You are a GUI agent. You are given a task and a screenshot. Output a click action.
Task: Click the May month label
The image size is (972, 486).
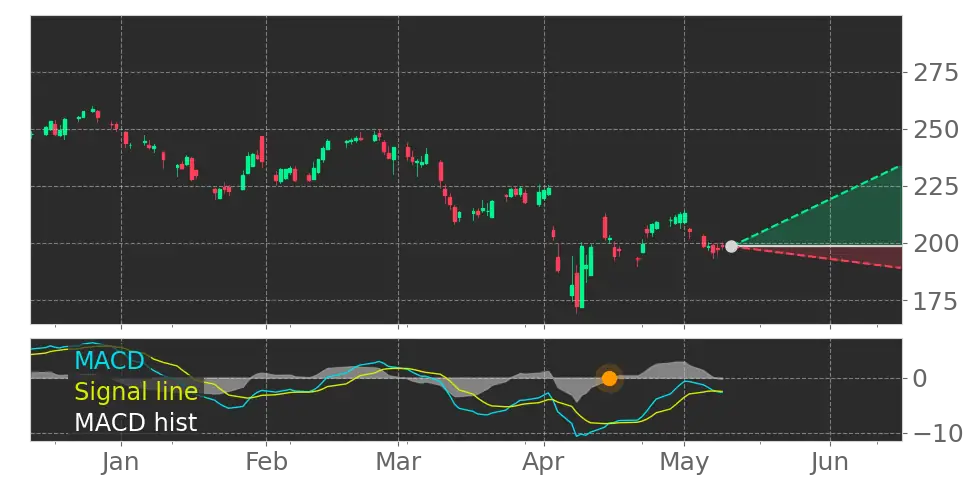pos(684,464)
